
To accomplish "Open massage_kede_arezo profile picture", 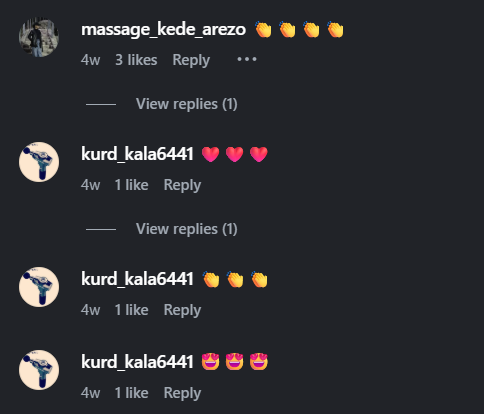I will (x=39, y=37).
